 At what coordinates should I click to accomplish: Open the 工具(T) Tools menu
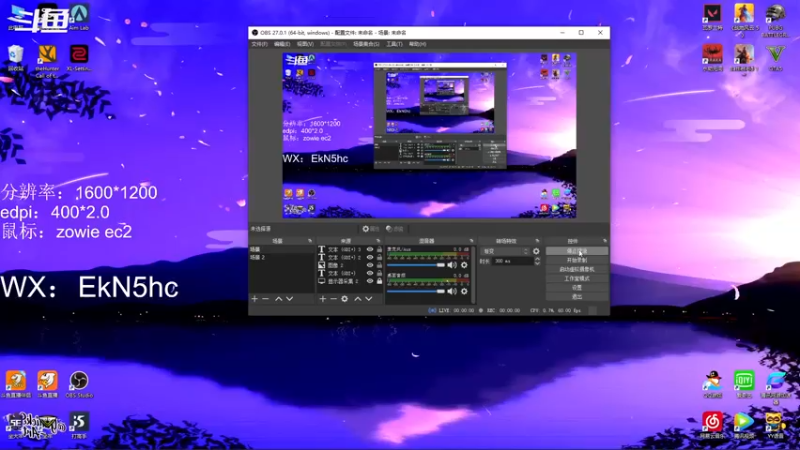click(394, 44)
